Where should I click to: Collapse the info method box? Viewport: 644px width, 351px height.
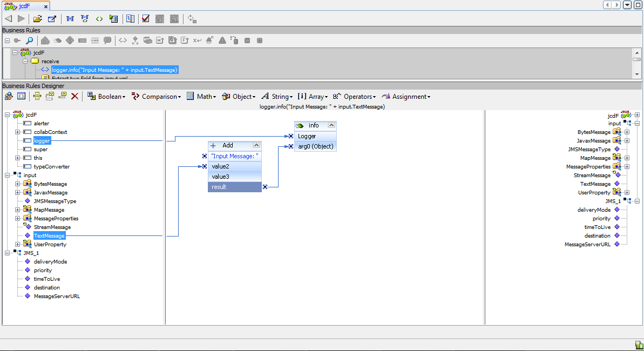click(331, 125)
